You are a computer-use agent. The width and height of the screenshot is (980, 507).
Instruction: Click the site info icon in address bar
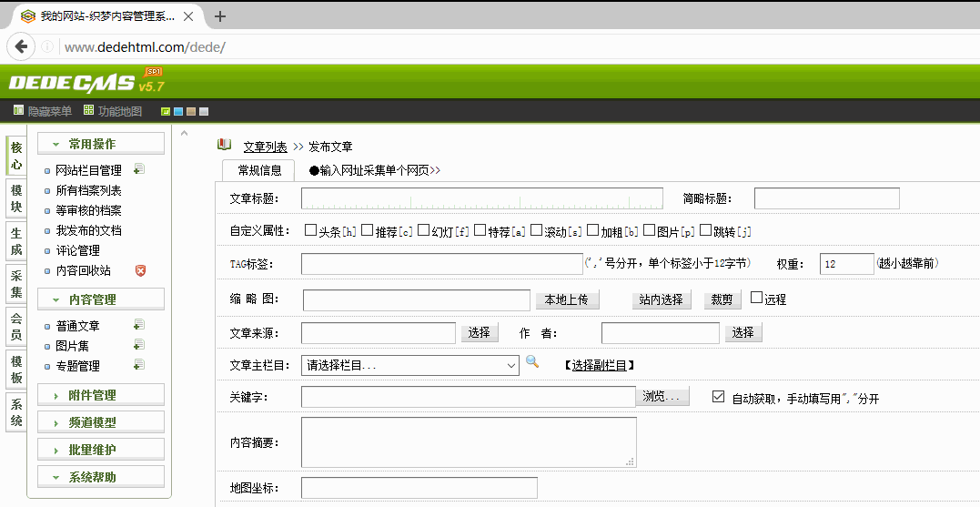(x=47, y=46)
